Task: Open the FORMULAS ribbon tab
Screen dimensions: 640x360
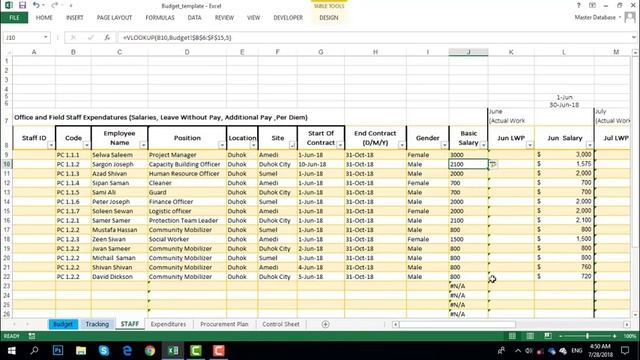Action: [160, 18]
